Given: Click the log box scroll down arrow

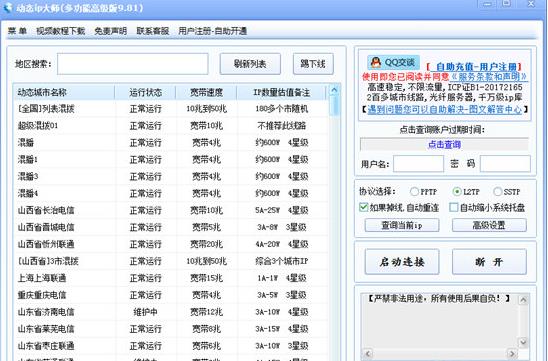Looking at the screenshot, I should pyautogui.click(x=523, y=342).
